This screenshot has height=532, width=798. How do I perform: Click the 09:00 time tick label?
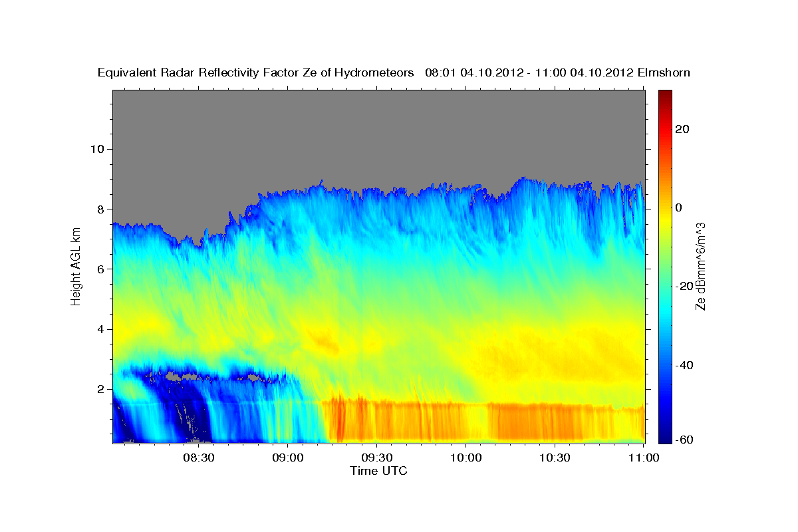pyautogui.click(x=288, y=458)
